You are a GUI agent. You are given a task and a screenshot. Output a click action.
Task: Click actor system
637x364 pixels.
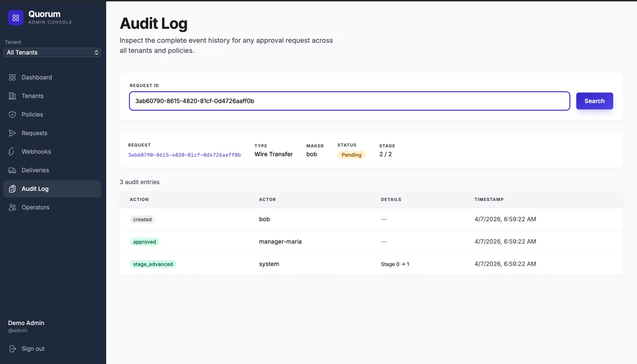point(269,264)
